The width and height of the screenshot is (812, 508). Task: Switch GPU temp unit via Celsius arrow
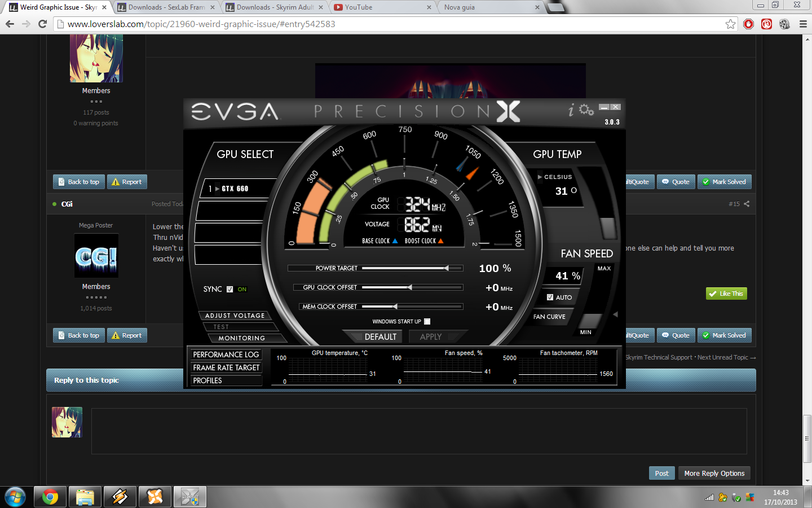coord(540,177)
